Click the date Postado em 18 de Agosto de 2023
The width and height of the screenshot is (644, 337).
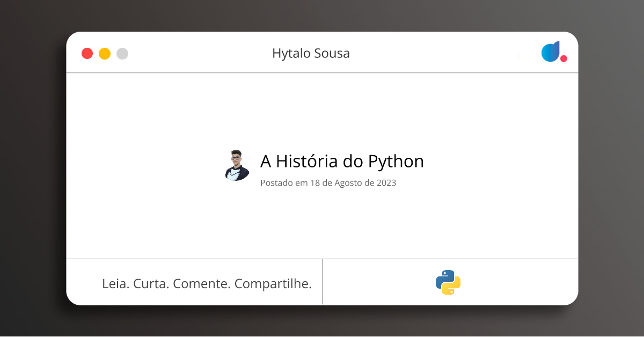328,182
